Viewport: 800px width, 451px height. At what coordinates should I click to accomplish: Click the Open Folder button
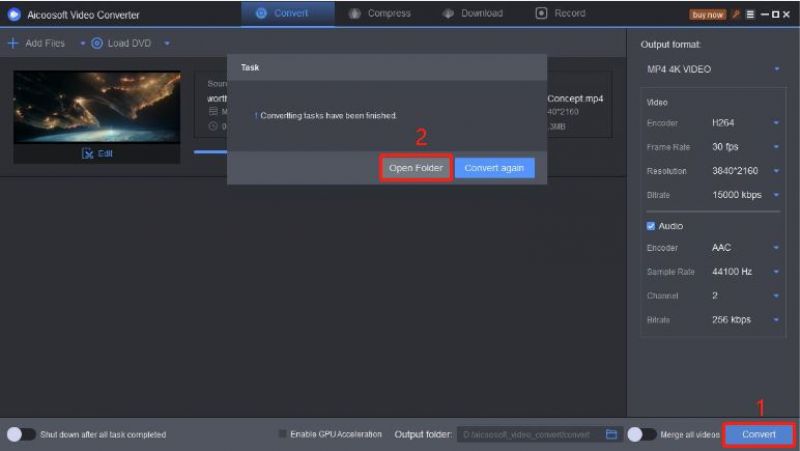[x=416, y=168]
